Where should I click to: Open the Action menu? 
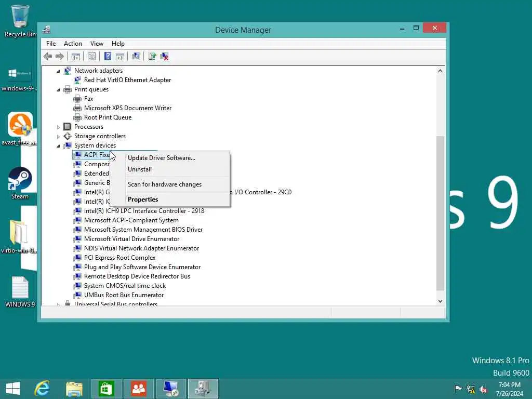pyautogui.click(x=73, y=44)
